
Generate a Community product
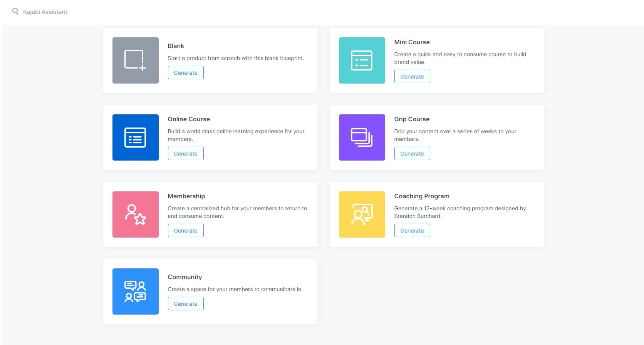pos(185,304)
